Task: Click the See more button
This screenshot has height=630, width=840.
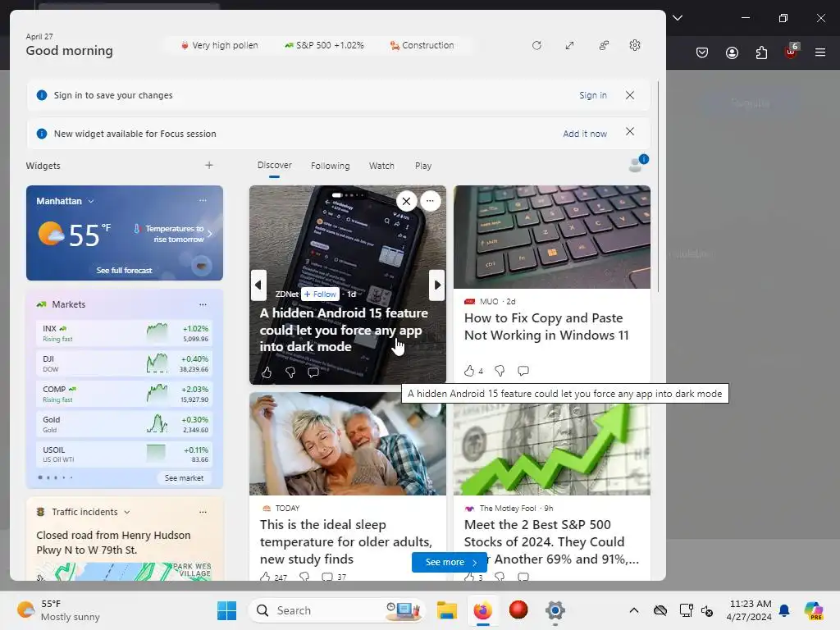Action: (450, 562)
